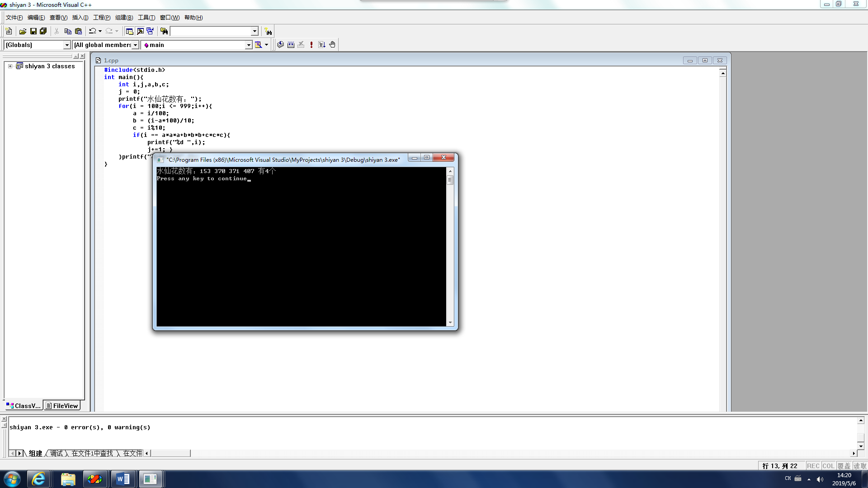Click the console window scrollbar down arrow
The image size is (868, 488).
pos(450,323)
